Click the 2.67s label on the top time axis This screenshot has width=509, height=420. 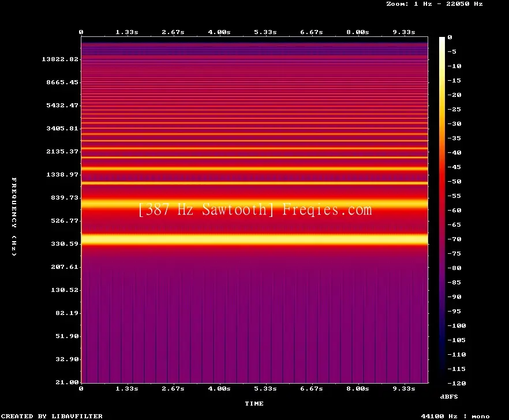(x=173, y=32)
